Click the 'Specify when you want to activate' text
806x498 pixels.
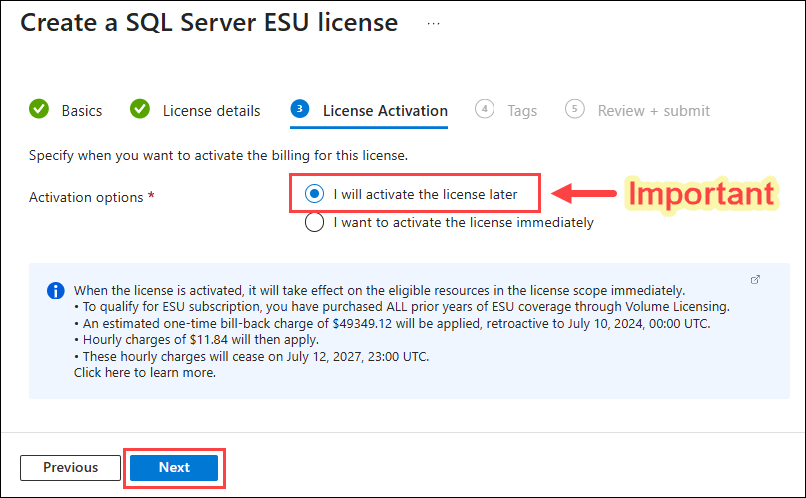pos(218,155)
